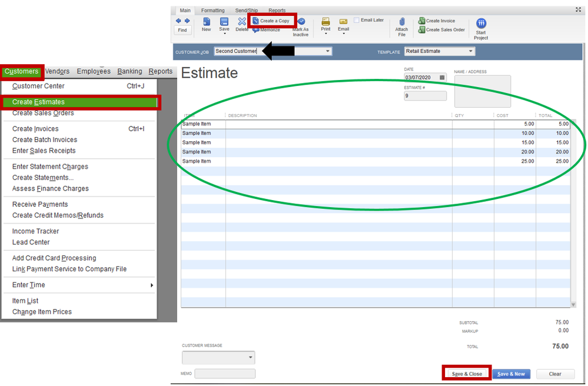Select Receive Payments entry
The width and height of the screenshot is (588, 386).
click(79, 205)
